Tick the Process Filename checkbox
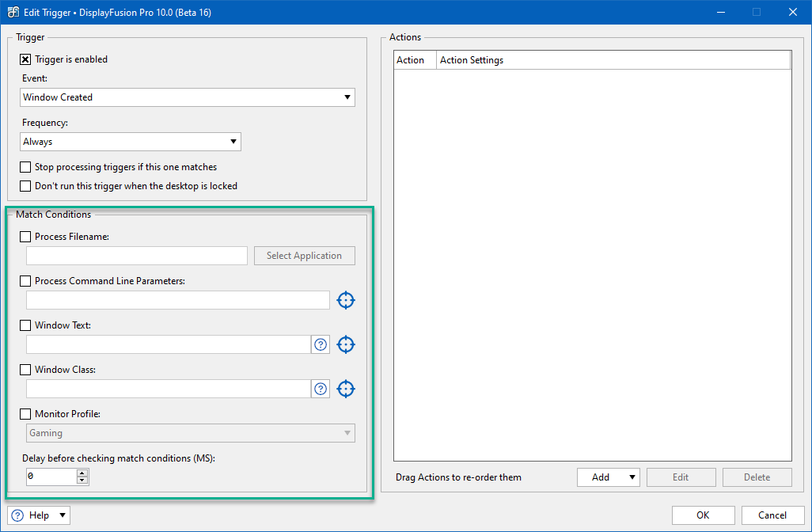 tap(25, 237)
